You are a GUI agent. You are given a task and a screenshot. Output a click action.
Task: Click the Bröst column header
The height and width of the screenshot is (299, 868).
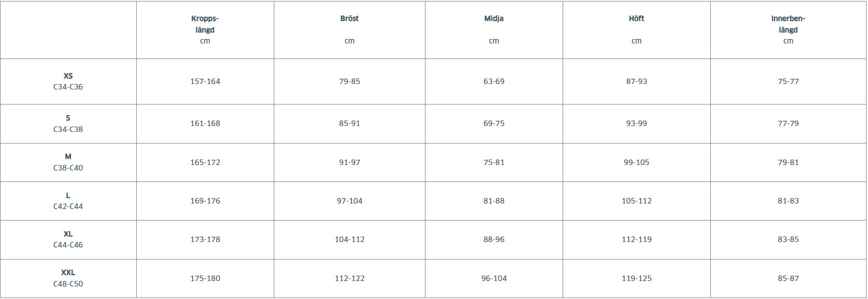point(349,19)
